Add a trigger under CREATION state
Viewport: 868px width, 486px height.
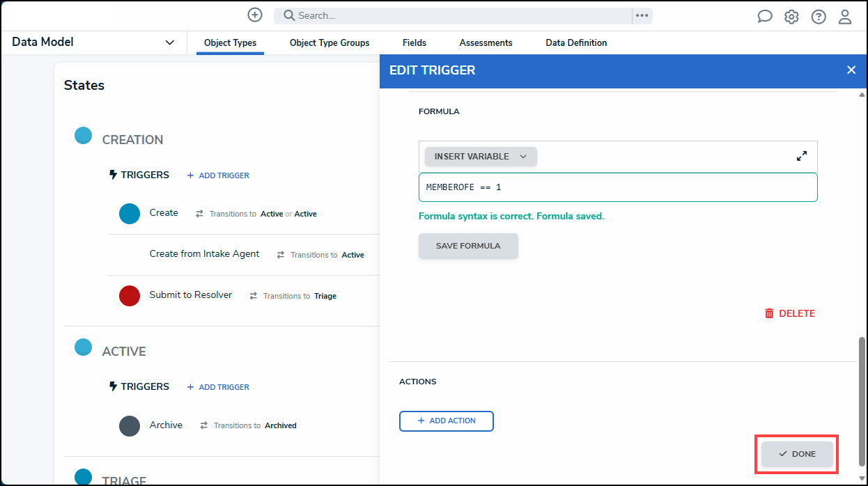[x=218, y=175]
